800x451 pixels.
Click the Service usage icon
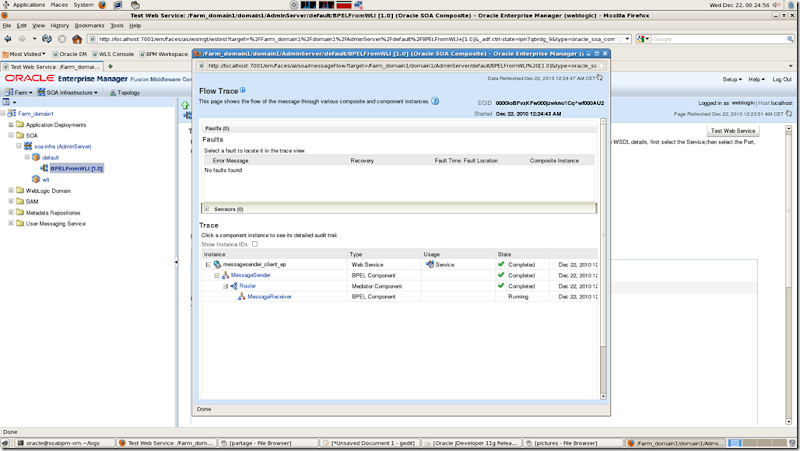click(x=430, y=264)
